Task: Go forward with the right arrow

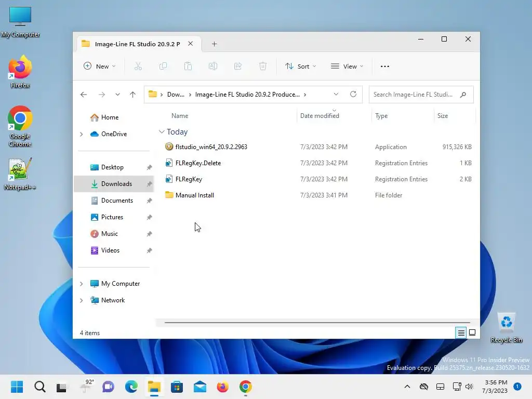Action: coord(101,95)
